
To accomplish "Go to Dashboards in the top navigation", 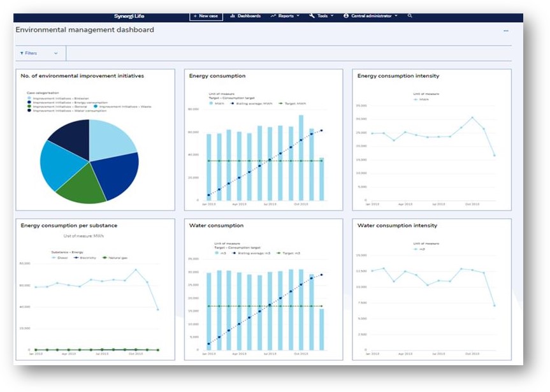I will (x=249, y=16).
